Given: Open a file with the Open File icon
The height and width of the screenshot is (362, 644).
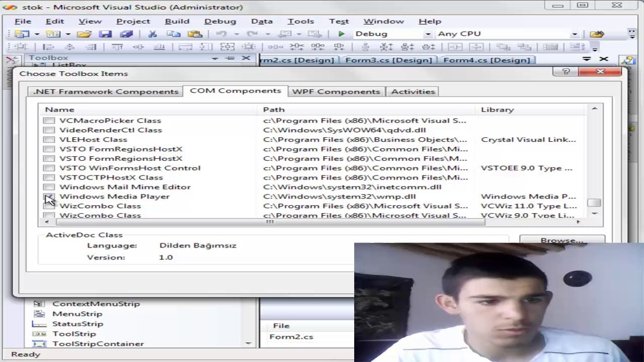Looking at the screenshot, I should 84,34.
